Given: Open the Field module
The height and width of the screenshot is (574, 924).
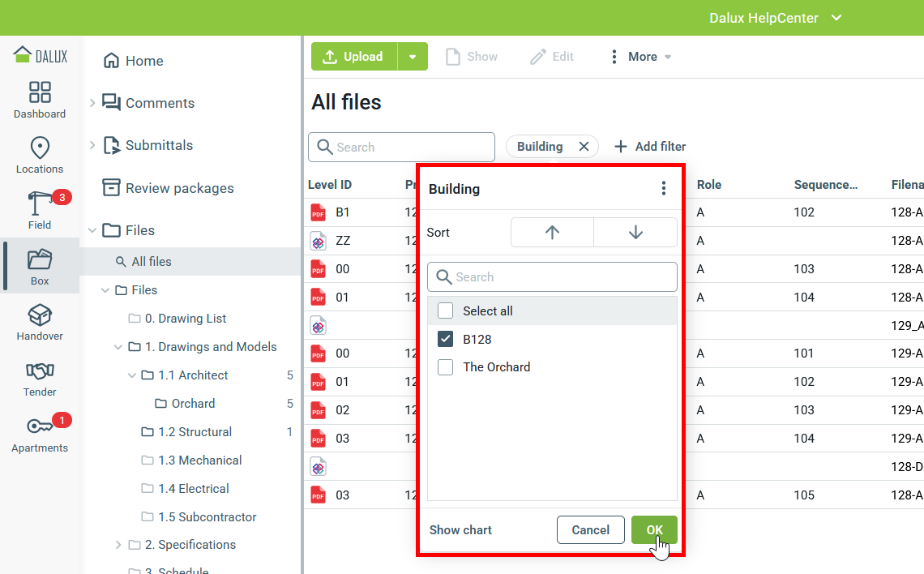Looking at the screenshot, I should [x=40, y=211].
